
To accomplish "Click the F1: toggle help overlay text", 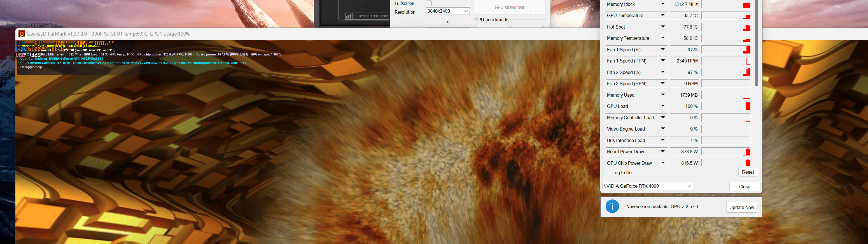I will [x=30, y=67].
